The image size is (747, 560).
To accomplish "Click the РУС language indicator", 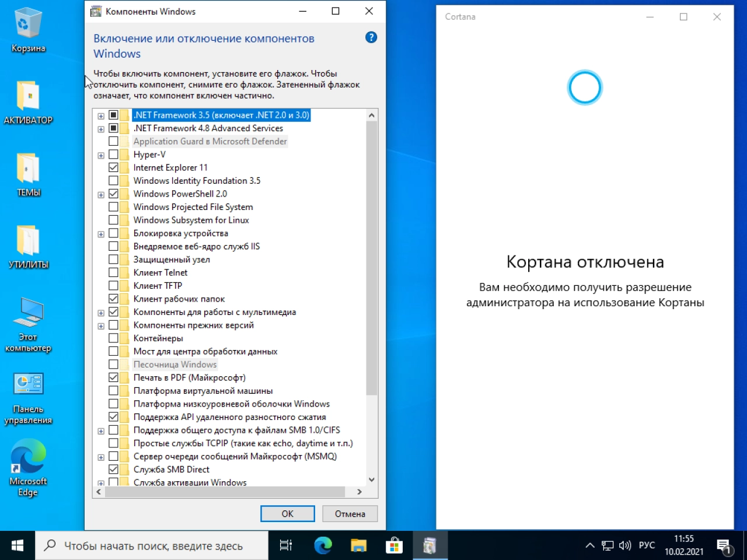I will pos(647,545).
